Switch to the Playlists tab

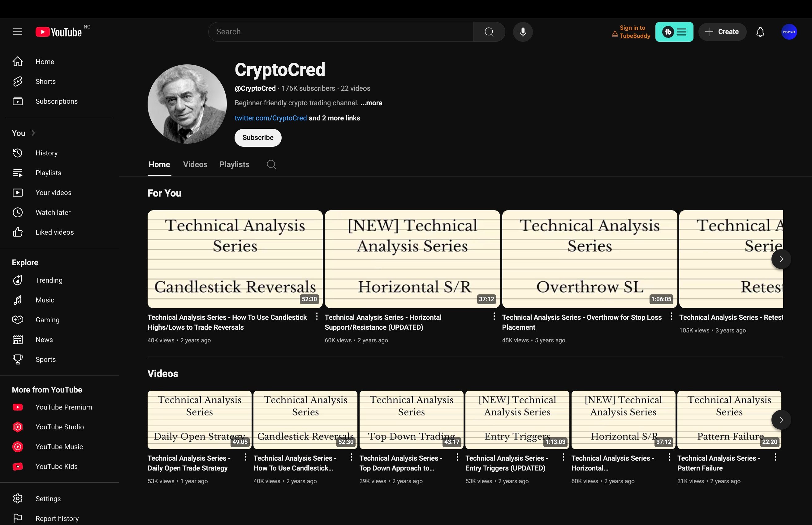[x=234, y=164]
